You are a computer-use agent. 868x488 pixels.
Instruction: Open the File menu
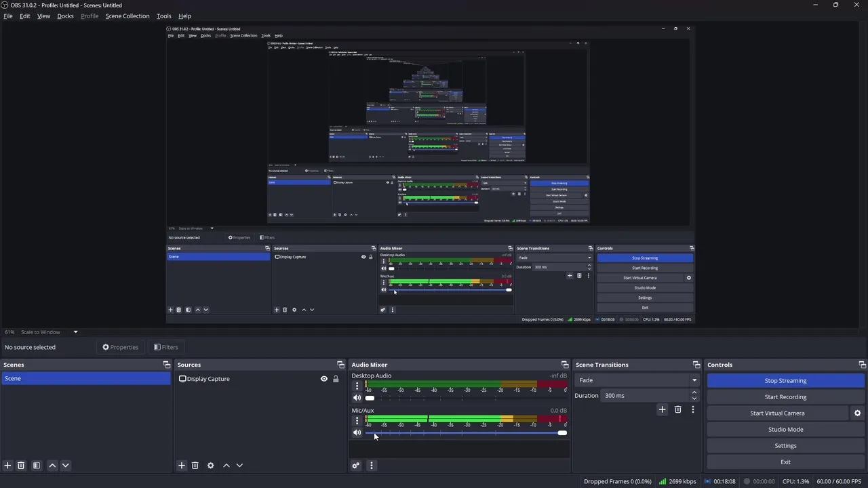(x=8, y=16)
